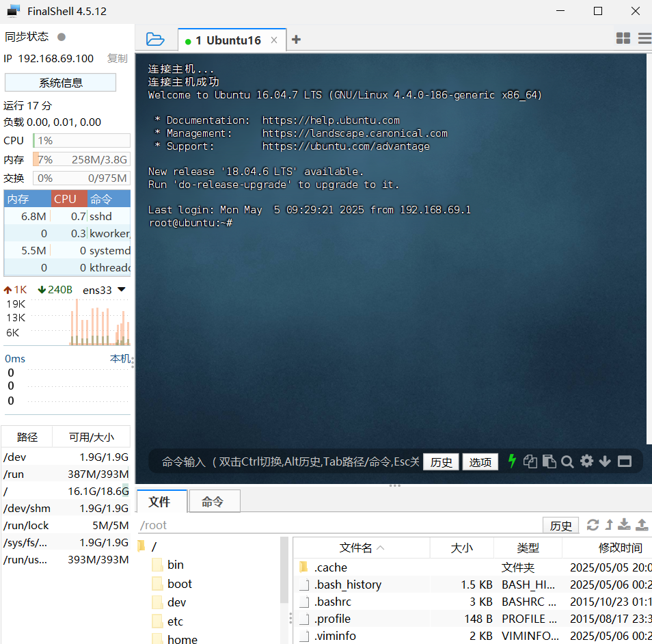Click the network traffic graph
This screenshot has height=644, width=652.
[x=68, y=321]
